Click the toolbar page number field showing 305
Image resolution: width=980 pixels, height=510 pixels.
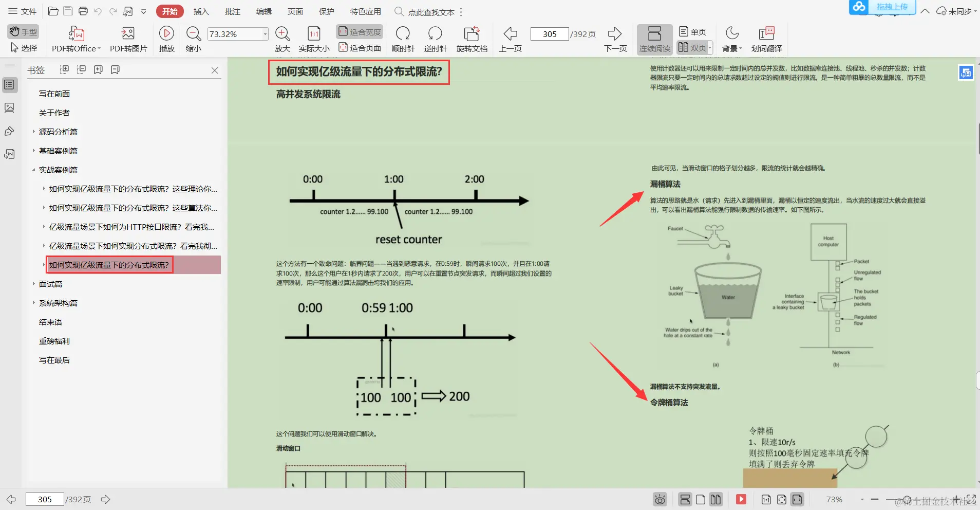click(550, 34)
